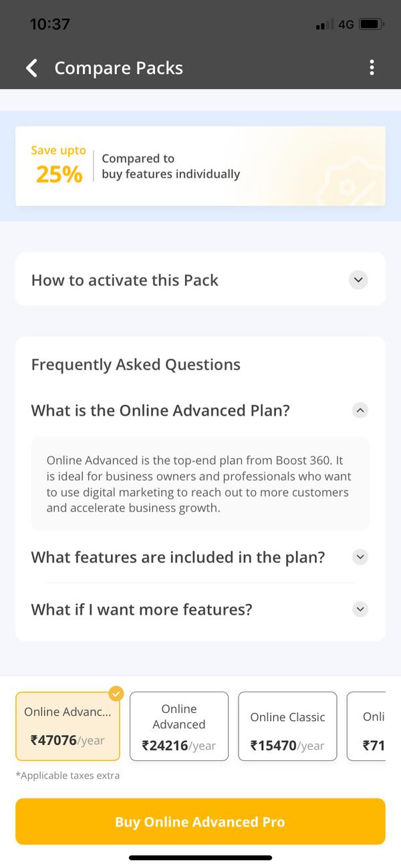
Task: Tap the How to activate this Pack label
Action: 125,280
